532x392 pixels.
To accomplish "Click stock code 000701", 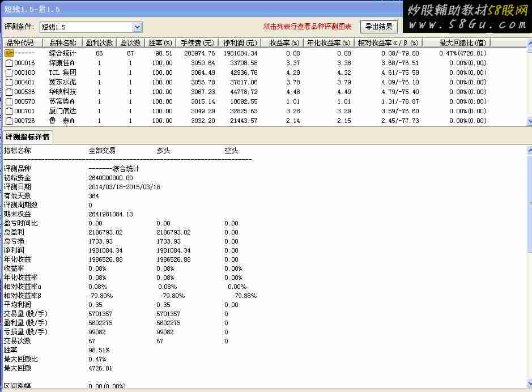I will coord(24,111).
